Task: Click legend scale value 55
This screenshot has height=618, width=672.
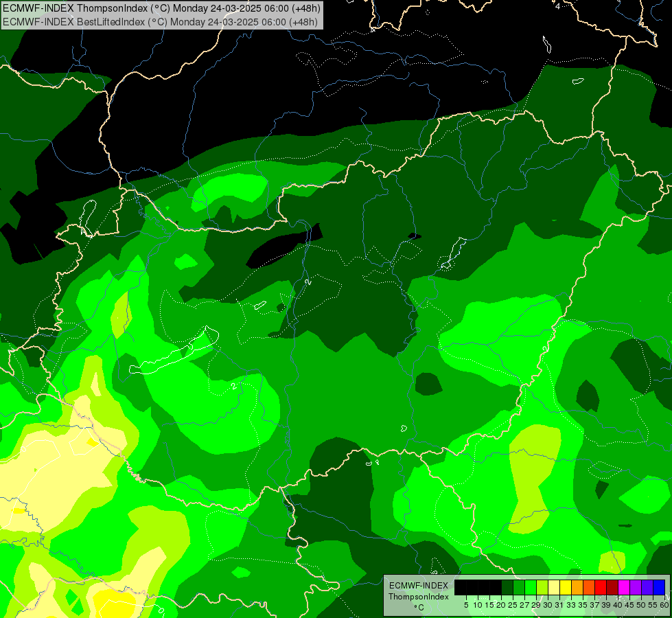Action: coord(653,605)
